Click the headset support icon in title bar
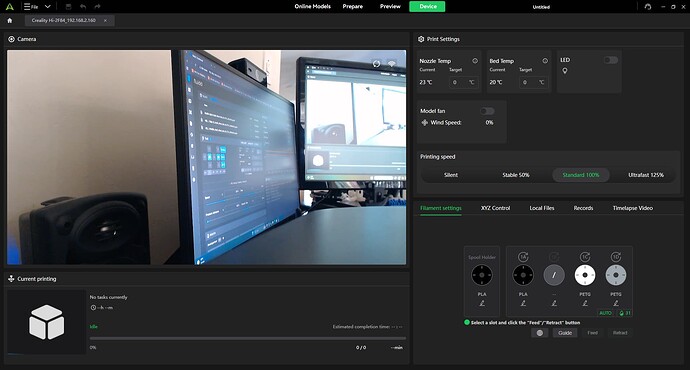Viewport: 690px width, 370px height. 647,7
